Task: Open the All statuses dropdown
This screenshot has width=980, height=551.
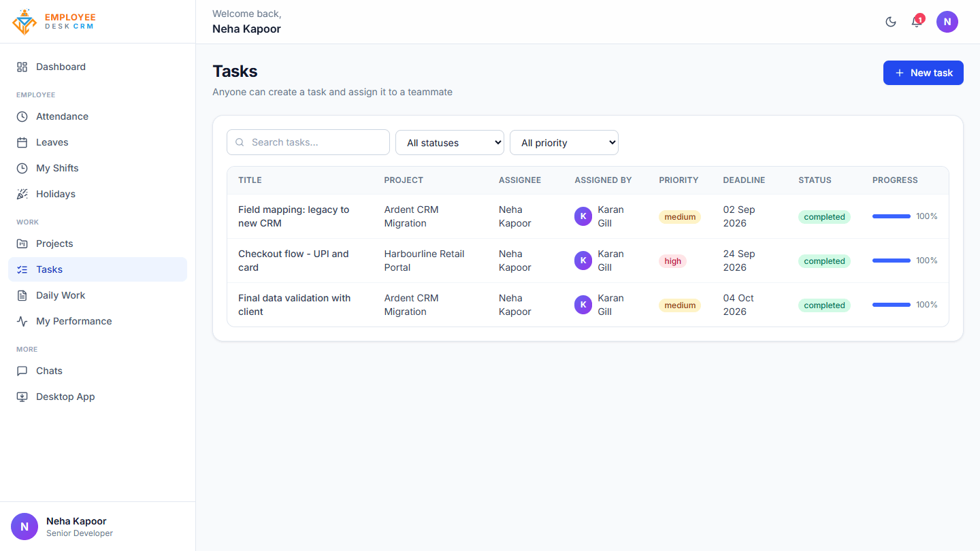Action: [x=450, y=142]
